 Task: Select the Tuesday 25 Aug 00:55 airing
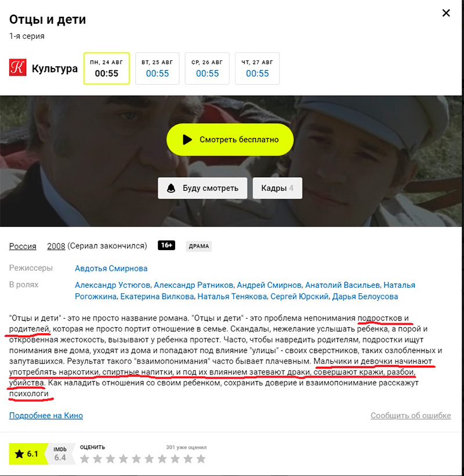pyautogui.click(x=157, y=68)
